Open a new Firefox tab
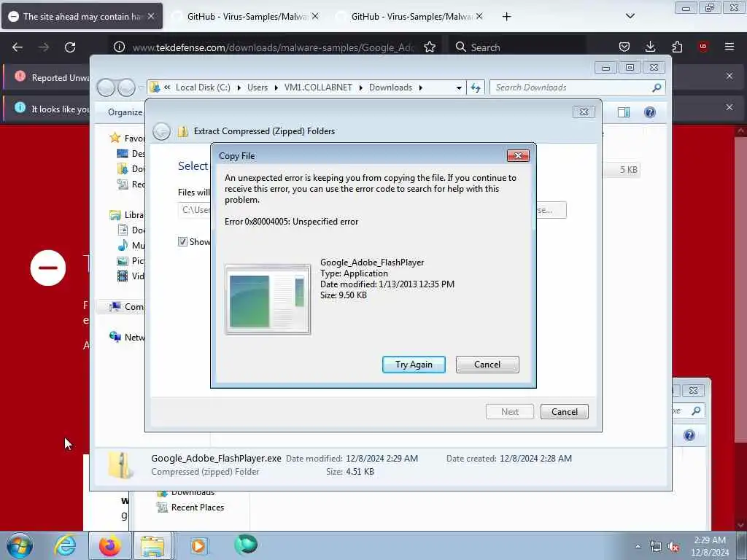The height and width of the screenshot is (560, 747). tap(506, 17)
